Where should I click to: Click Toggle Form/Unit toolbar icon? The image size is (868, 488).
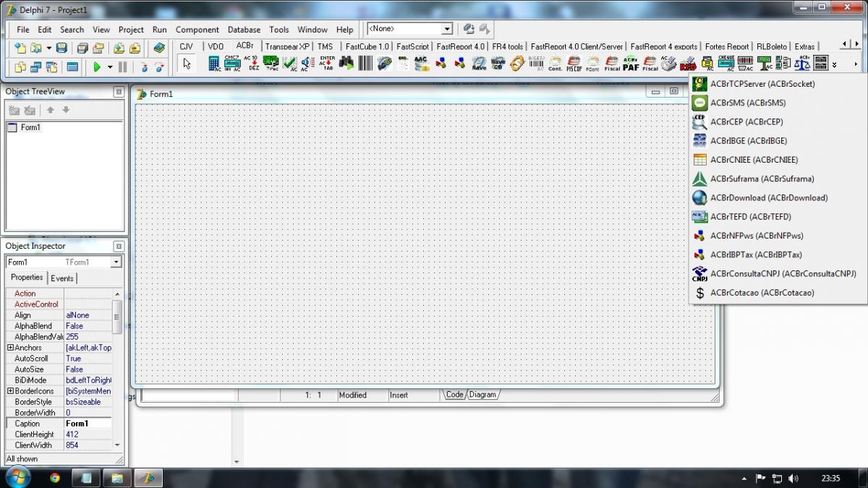coord(51,67)
